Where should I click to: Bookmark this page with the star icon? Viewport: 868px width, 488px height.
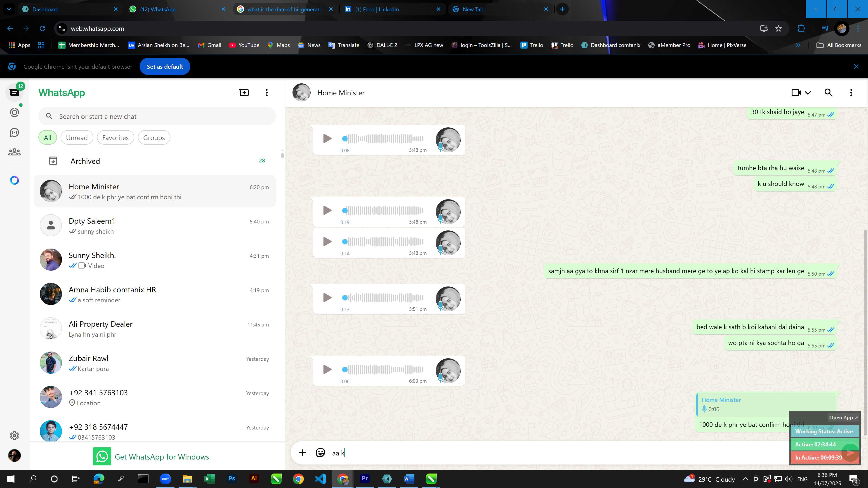click(778, 29)
